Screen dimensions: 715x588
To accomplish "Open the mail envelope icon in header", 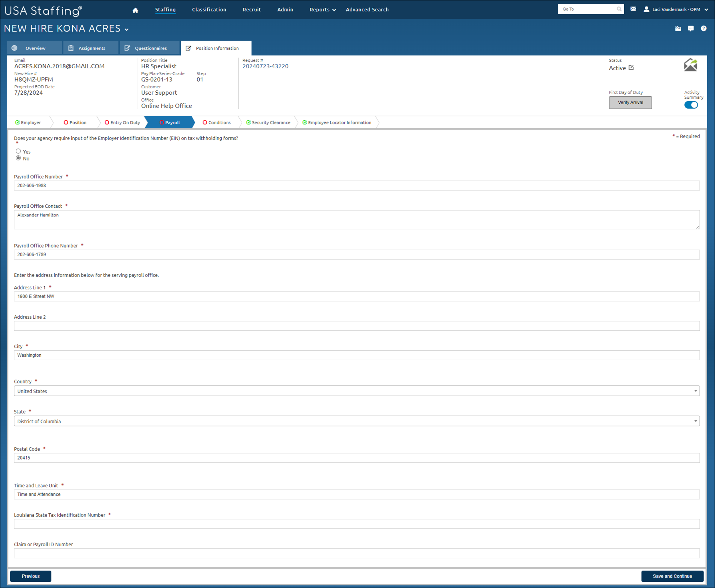I will [633, 9].
